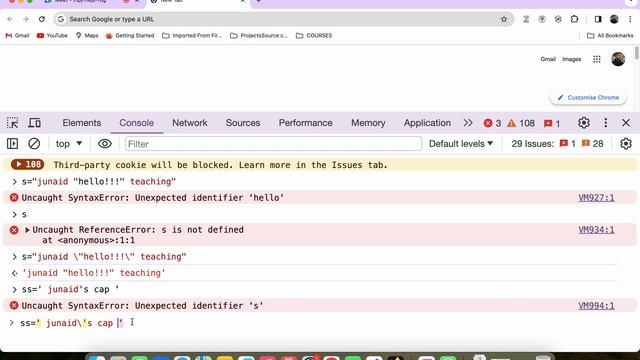Switch to the Console tab
This screenshot has width=640, height=360.
coord(136,123)
